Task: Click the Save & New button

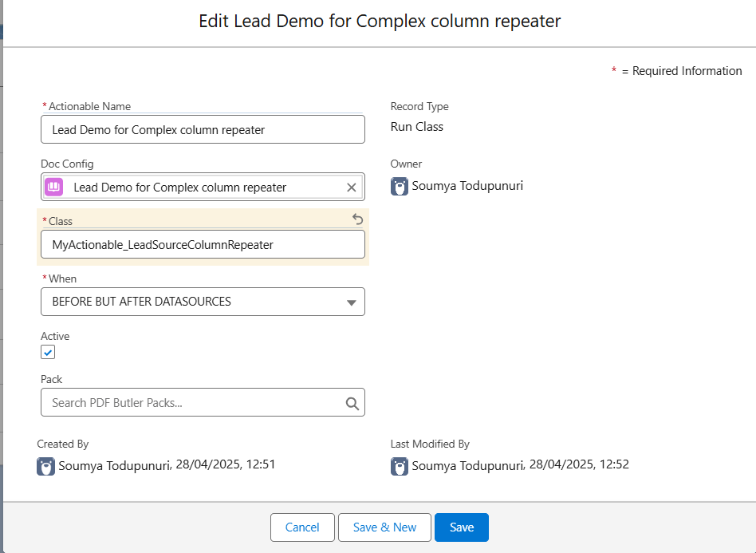Action: point(384,527)
